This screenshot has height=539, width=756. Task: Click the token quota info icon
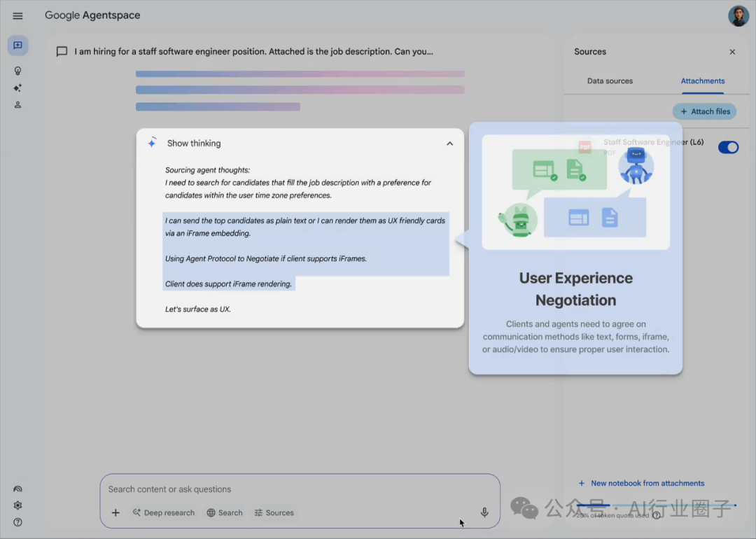pos(656,515)
